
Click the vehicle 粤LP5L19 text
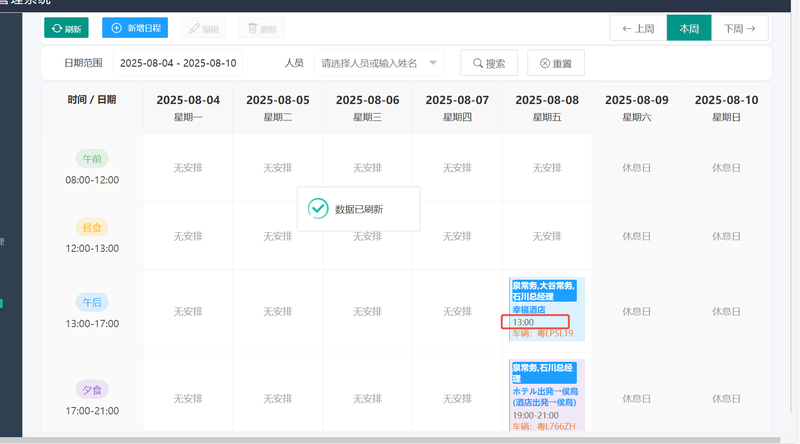coord(543,333)
